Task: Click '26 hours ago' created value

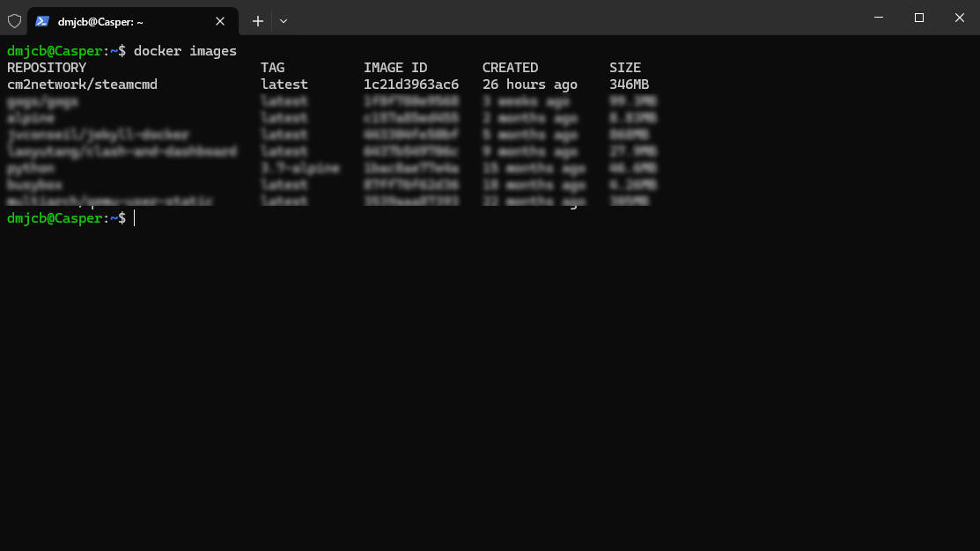Action: (x=530, y=84)
